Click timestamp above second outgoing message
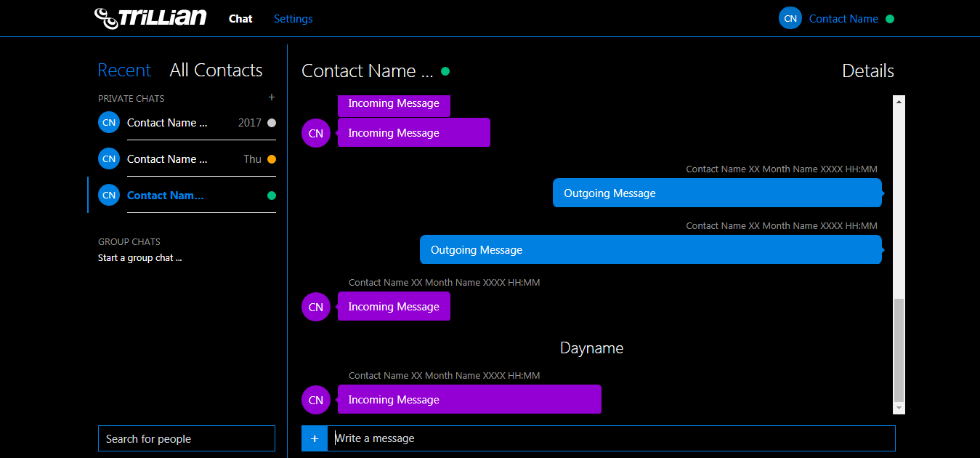The height and width of the screenshot is (458, 980). pos(782,225)
